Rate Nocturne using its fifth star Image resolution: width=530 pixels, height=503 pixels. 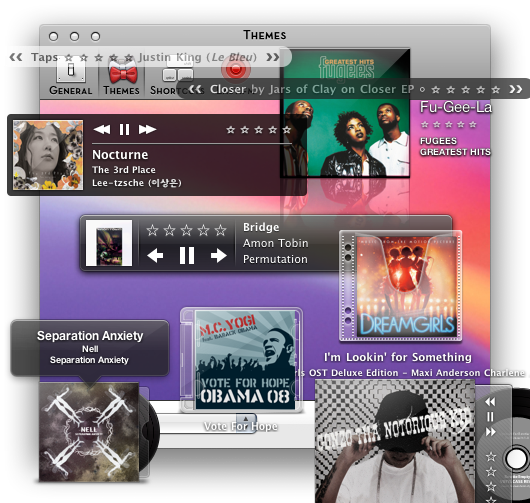tap(287, 129)
